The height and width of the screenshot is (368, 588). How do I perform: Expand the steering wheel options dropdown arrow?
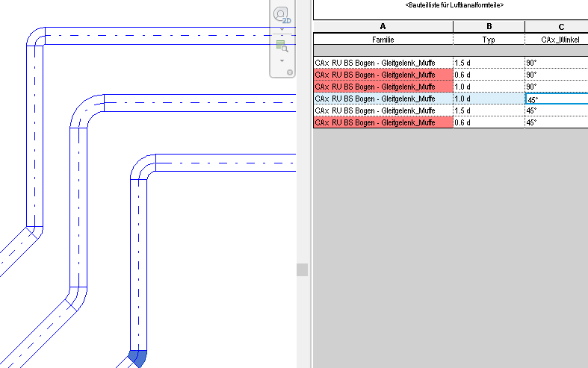click(282, 31)
